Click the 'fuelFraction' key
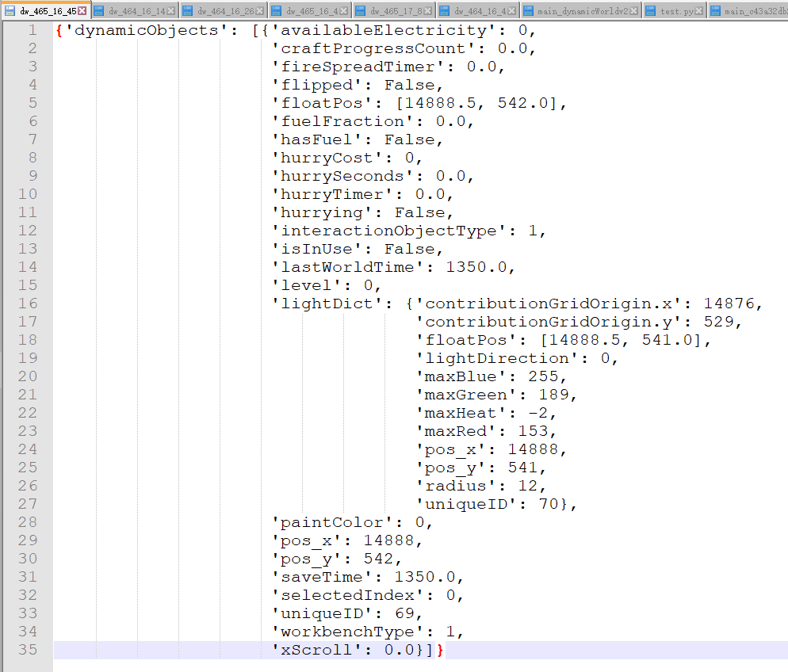 pos(343,121)
